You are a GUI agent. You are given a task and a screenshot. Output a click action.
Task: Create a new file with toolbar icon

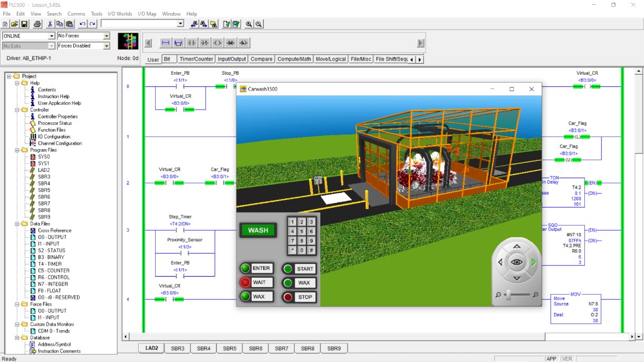tap(5, 24)
